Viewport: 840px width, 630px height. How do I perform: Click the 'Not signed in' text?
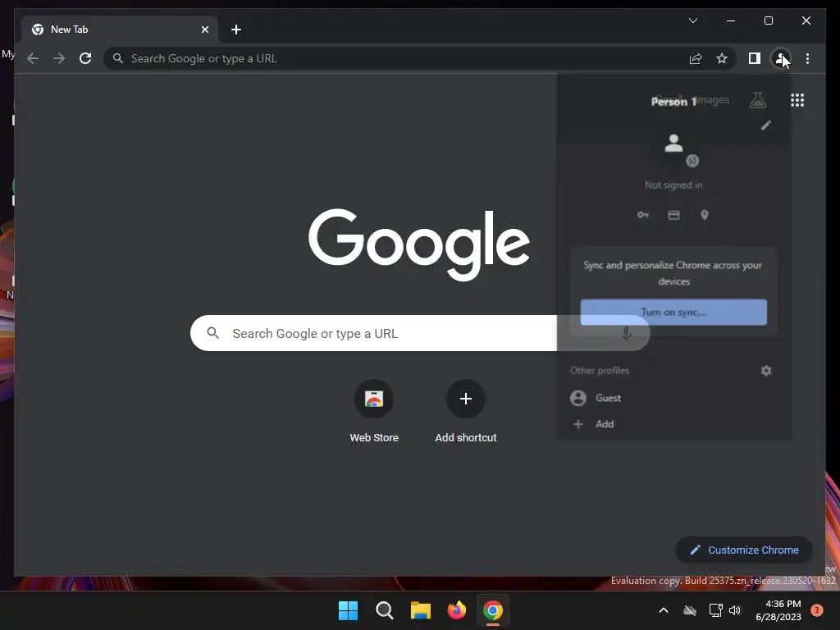pyautogui.click(x=673, y=185)
